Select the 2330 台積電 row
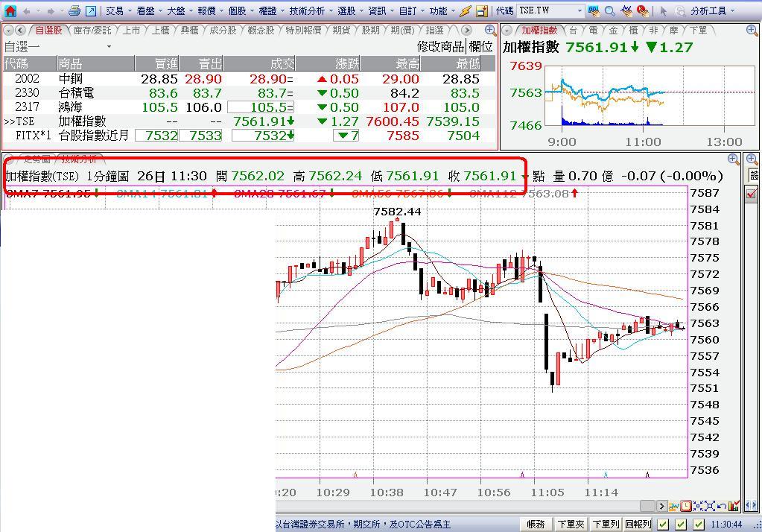Image resolution: width=762 pixels, height=532 pixels. point(248,93)
